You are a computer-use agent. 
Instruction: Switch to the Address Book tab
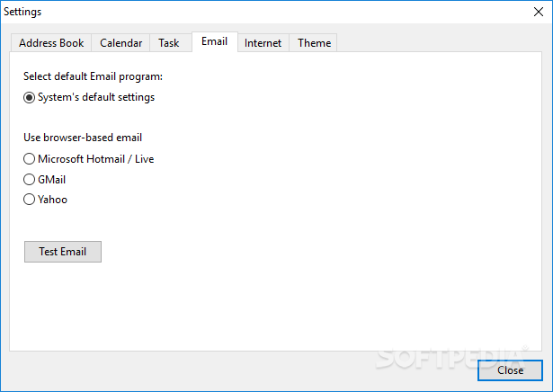(51, 43)
